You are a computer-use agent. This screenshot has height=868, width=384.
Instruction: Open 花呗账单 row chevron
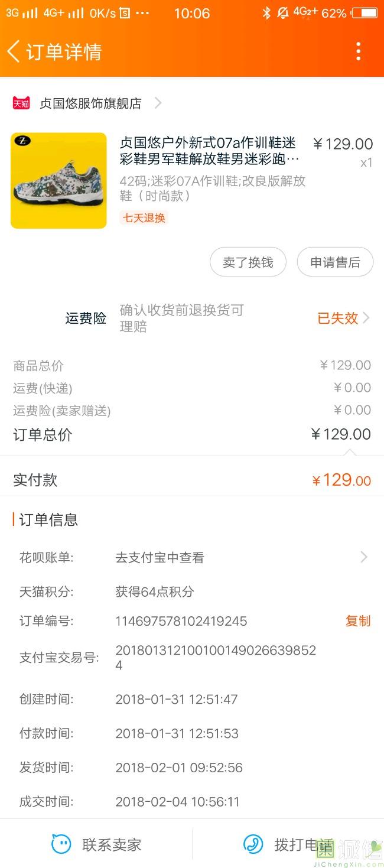coord(364,557)
